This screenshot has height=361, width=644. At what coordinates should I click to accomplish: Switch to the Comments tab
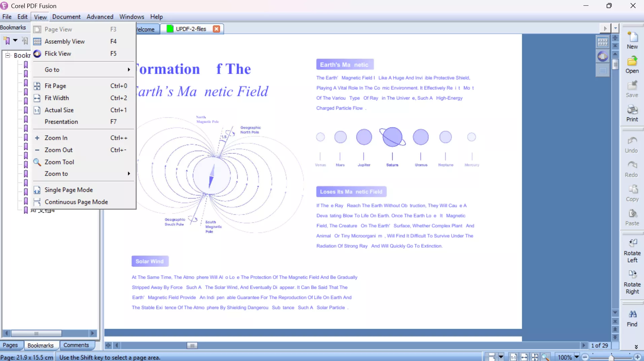[77, 345]
